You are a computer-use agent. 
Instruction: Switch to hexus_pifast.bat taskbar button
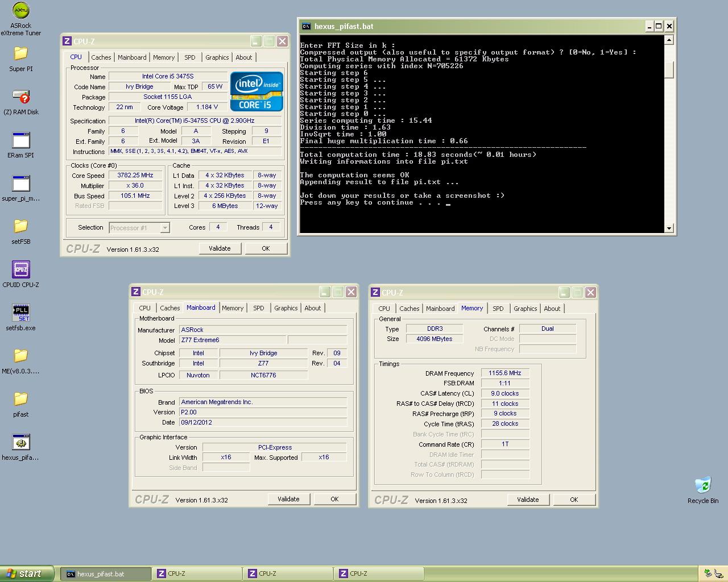point(106,574)
